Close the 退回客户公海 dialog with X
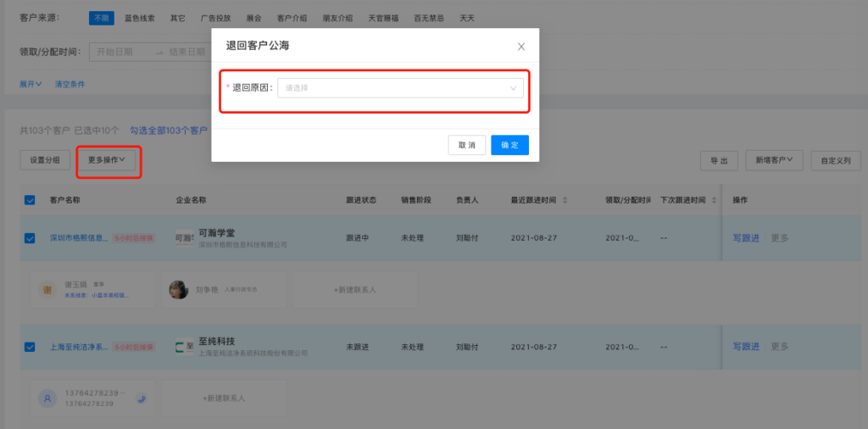Screen dimensions: 868x429 point(521,47)
